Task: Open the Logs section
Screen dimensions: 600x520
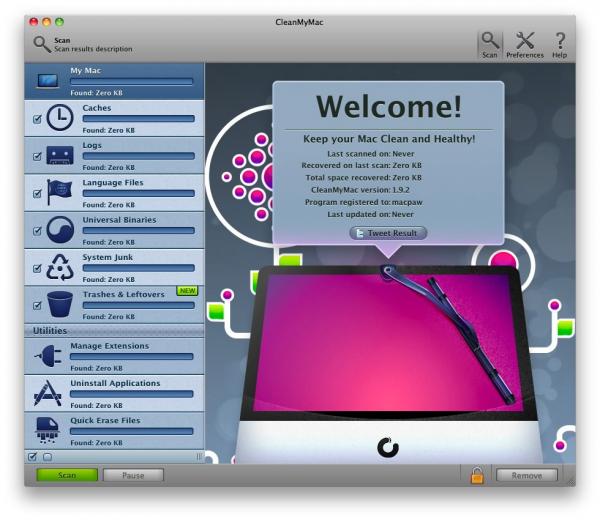Action: [x=114, y=156]
